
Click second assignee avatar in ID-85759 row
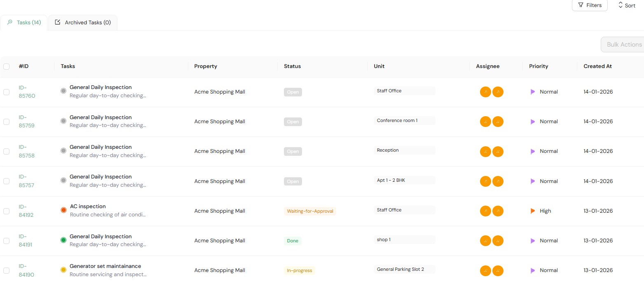(498, 122)
